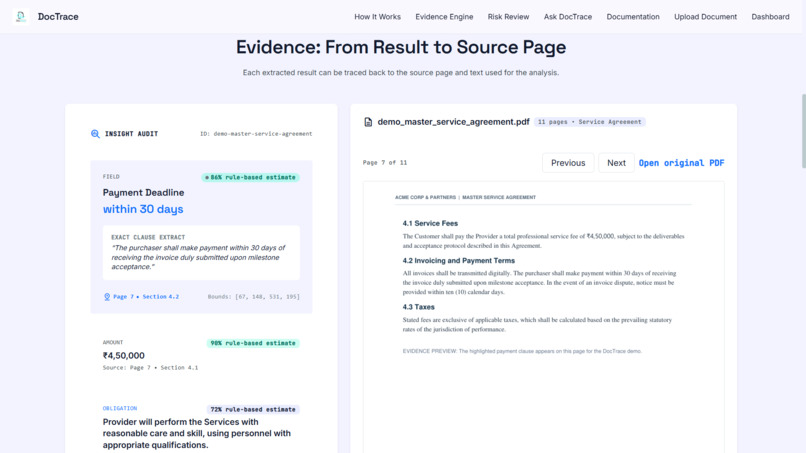Click the DocTrace logo icon

point(21,16)
